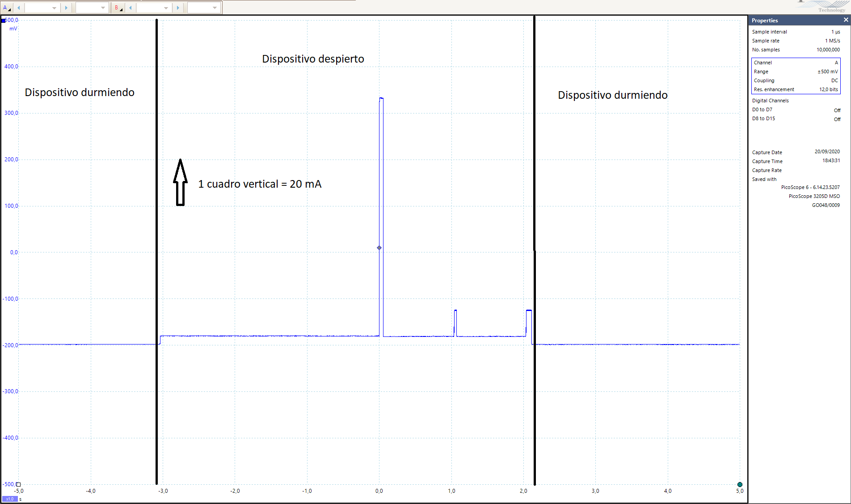Select the Saved with label
851x504 pixels.
764,179
